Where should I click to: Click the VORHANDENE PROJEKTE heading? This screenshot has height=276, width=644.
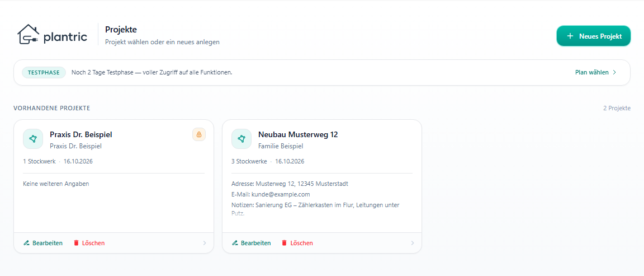(x=52, y=108)
